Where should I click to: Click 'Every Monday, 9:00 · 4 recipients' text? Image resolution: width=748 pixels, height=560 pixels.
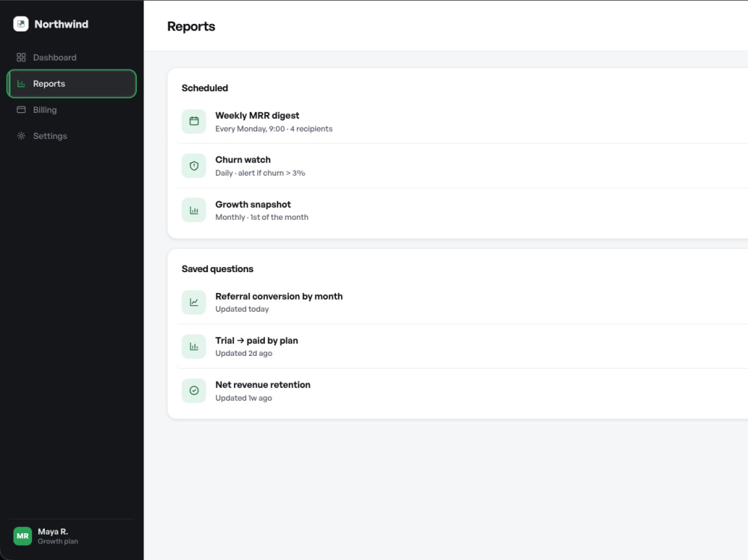pyautogui.click(x=274, y=129)
